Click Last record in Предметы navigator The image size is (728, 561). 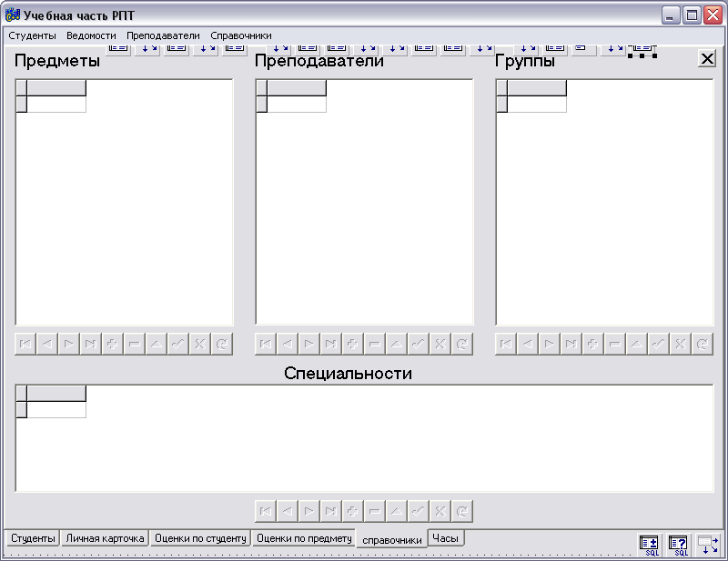(x=91, y=345)
